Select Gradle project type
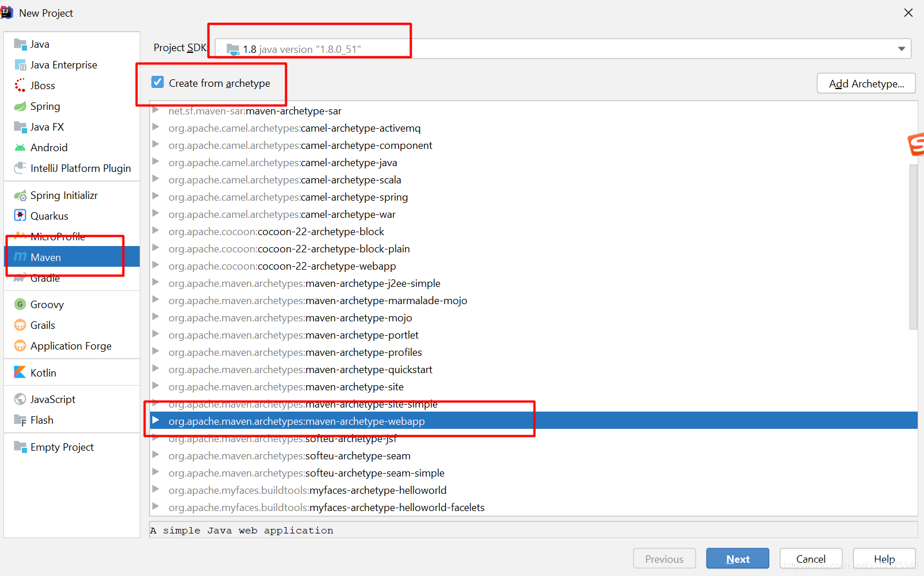This screenshot has width=924, height=576. 72,278
